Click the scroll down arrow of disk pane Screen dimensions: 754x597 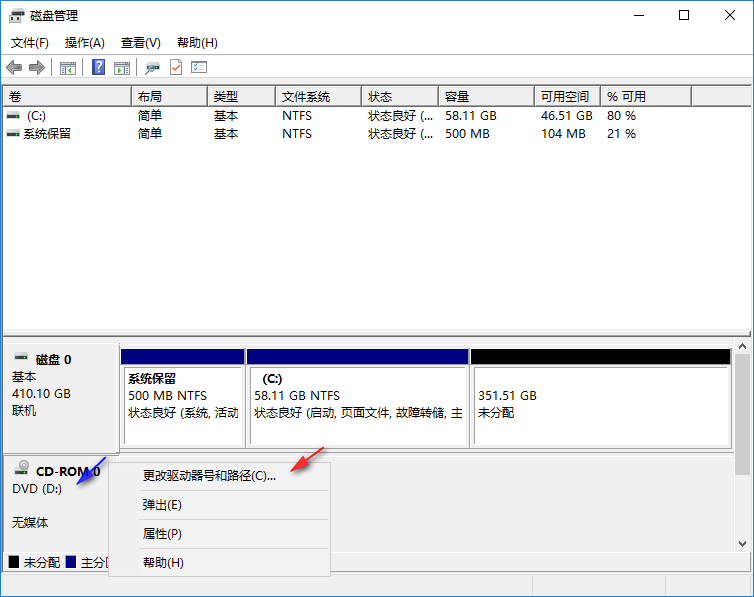click(x=742, y=544)
